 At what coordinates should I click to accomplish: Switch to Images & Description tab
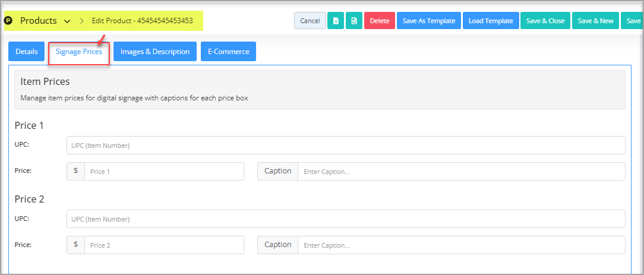(x=155, y=52)
